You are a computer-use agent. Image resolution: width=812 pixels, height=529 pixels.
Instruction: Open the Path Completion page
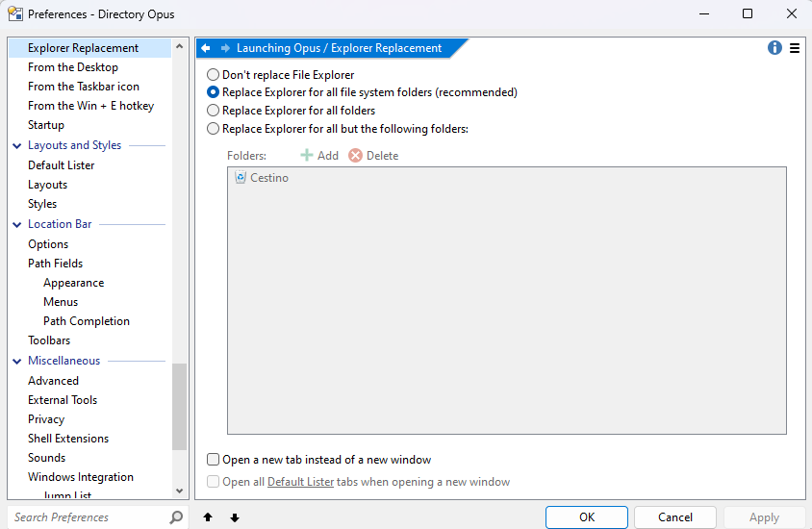click(x=87, y=321)
